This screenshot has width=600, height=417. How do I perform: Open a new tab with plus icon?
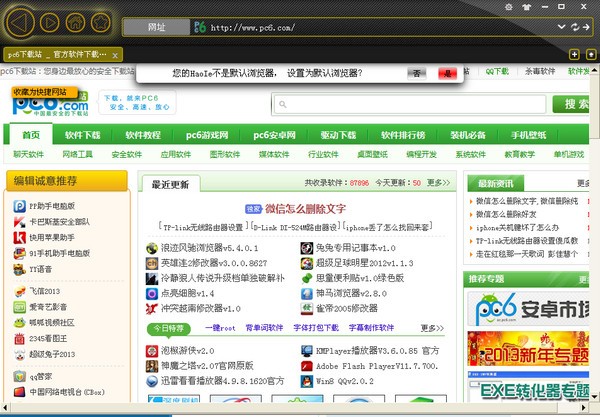click(574, 54)
